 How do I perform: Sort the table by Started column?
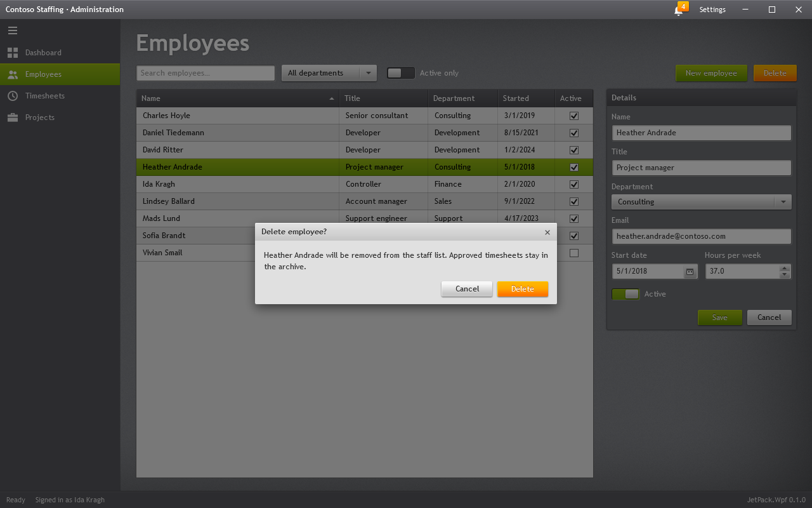(527, 98)
